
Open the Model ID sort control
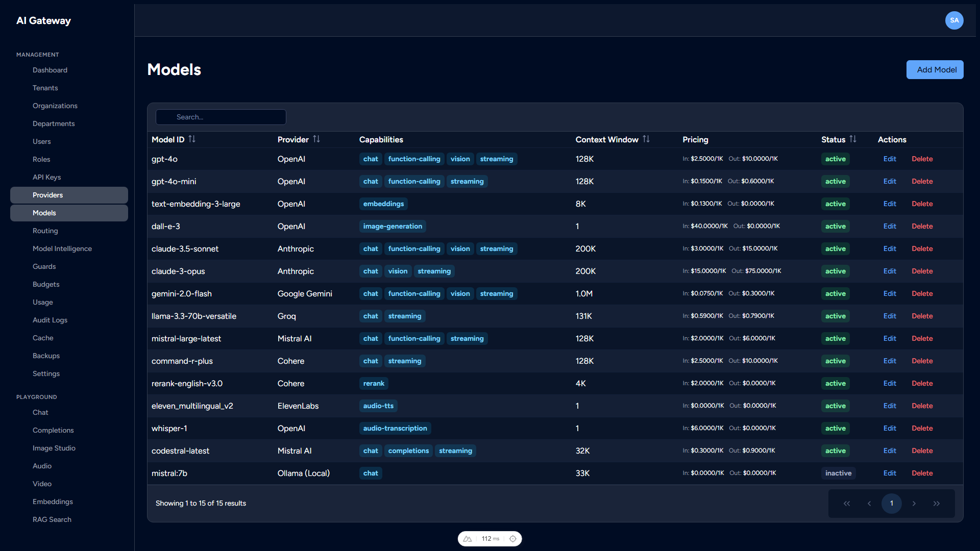click(x=192, y=139)
